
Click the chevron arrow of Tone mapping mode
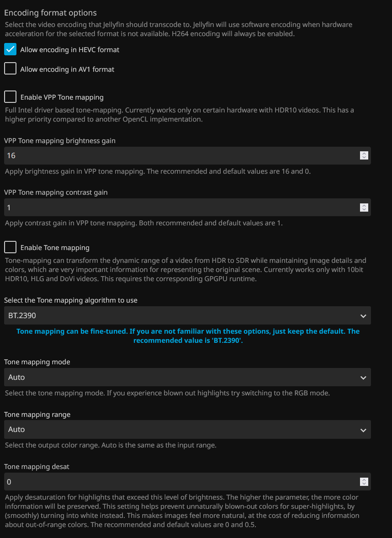coord(363,378)
